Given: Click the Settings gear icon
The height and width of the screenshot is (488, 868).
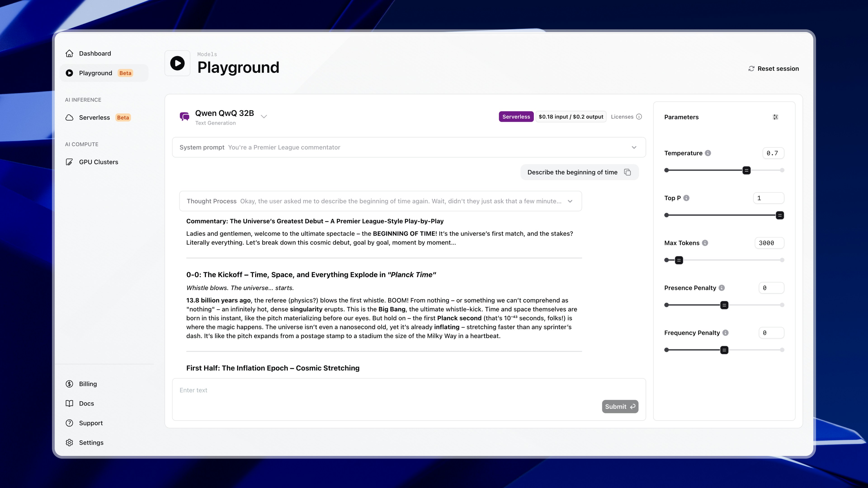Looking at the screenshot, I should (69, 443).
